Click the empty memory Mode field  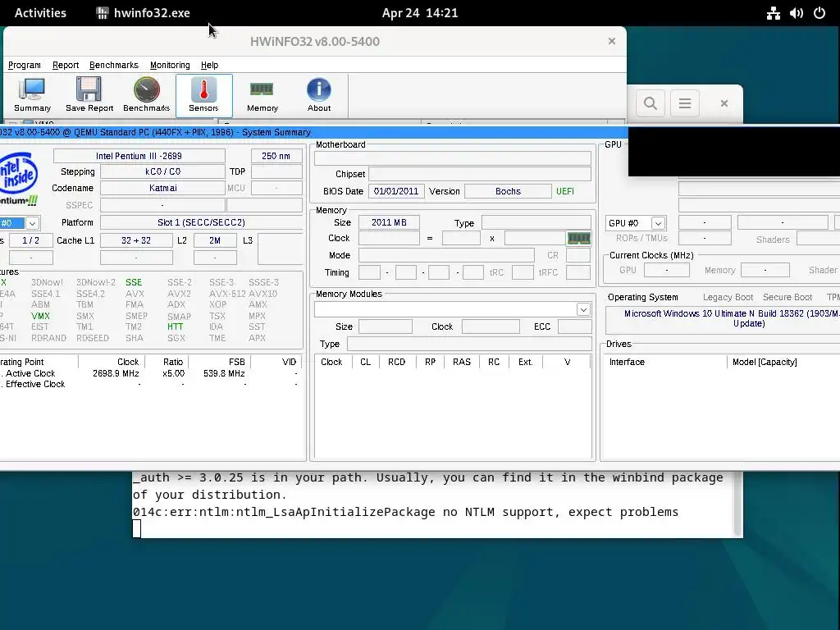(446, 255)
